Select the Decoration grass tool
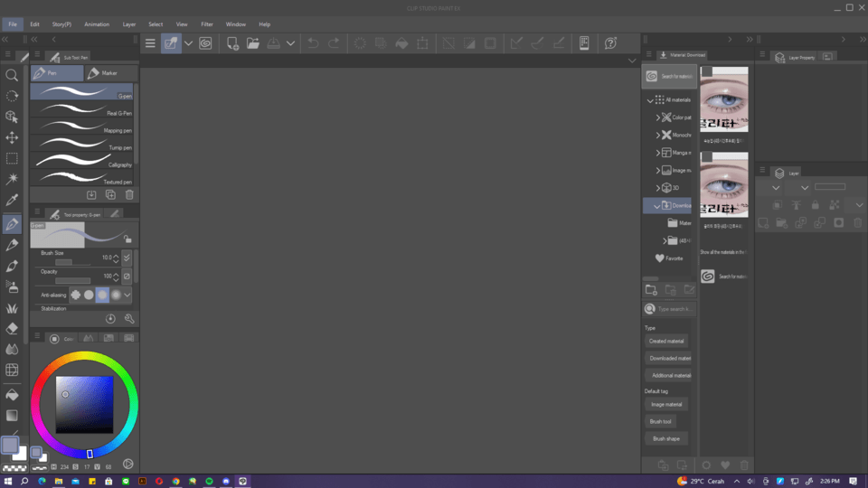This screenshot has width=868, height=488. click(x=12, y=307)
